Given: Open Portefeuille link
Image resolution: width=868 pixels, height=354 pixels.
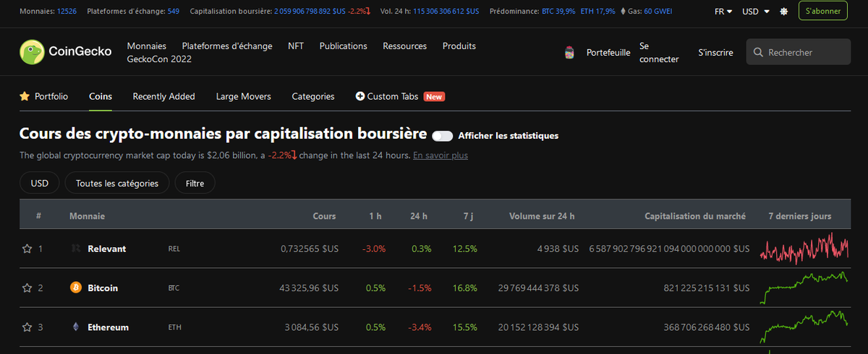Looking at the screenshot, I should pyautogui.click(x=608, y=53).
